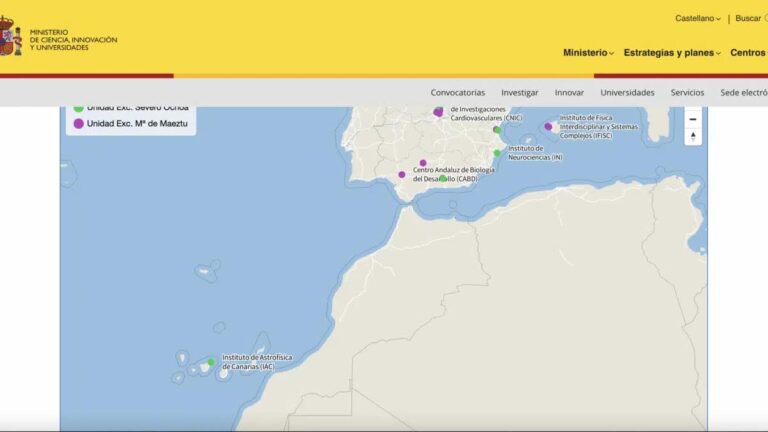Select the Servicios link
This screenshot has width=768, height=432.
coord(687,92)
